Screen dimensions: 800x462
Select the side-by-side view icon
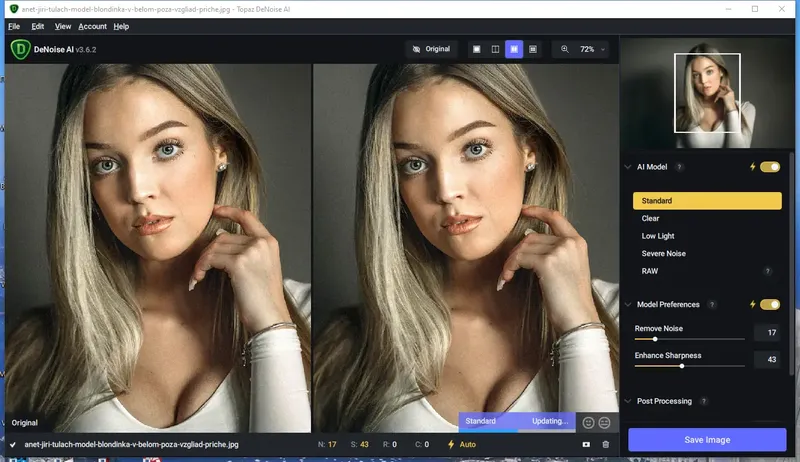pyautogui.click(x=514, y=49)
